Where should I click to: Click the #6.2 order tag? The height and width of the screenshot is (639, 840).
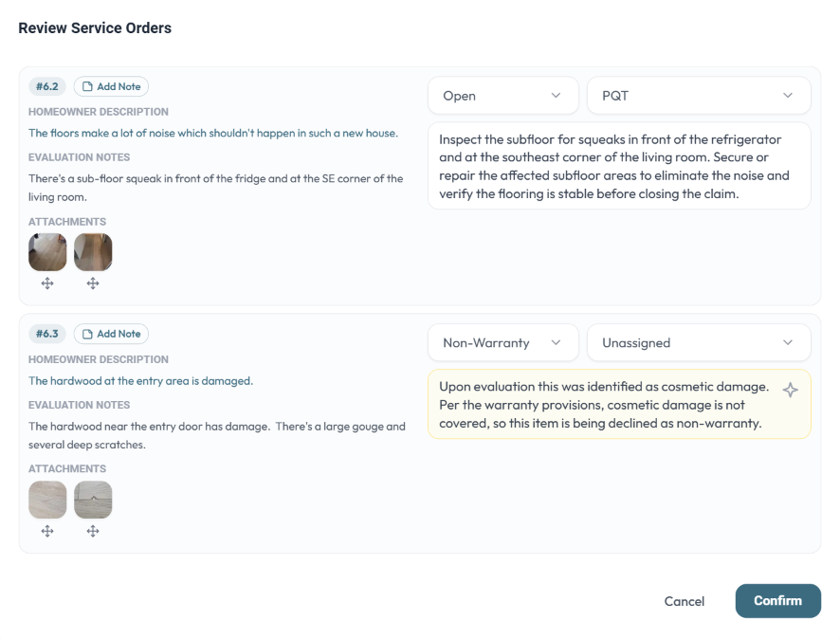[47, 86]
